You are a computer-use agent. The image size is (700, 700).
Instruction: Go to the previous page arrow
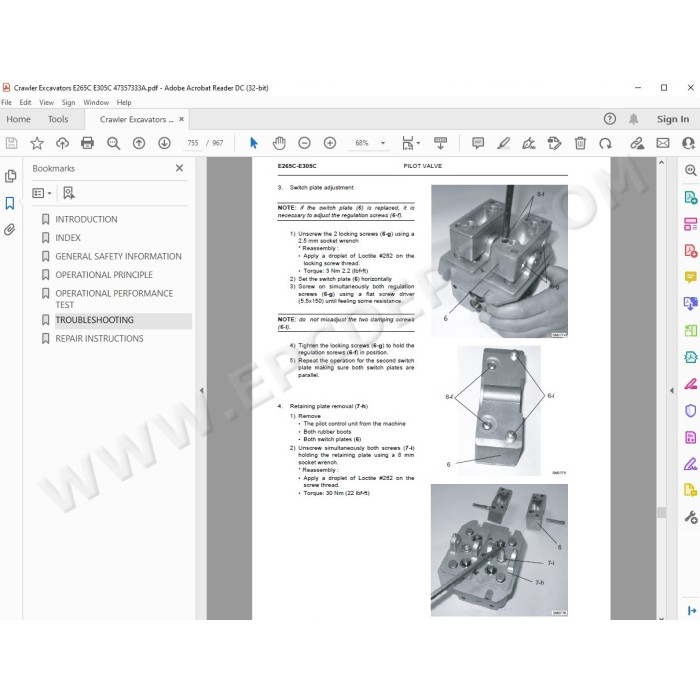(139, 143)
